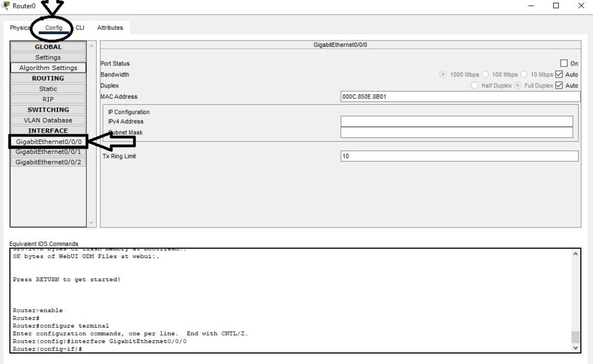Select Static routing configuration
593x364 pixels.
[x=48, y=88]
